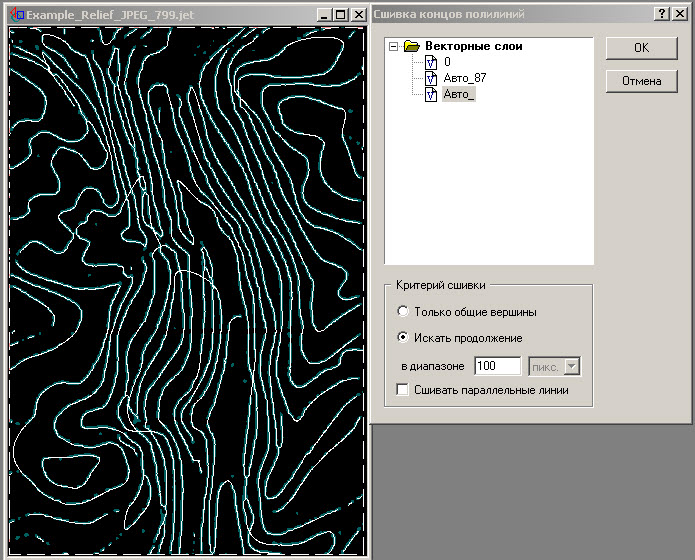
Task: Open the пикс. units dropdown
Action: click(571, 367)
